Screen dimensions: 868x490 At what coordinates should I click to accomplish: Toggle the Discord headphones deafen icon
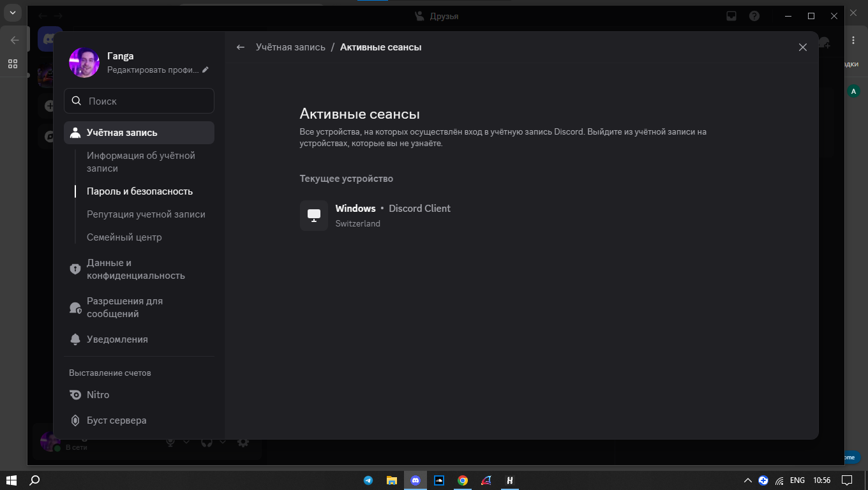(x=206, y=442)
